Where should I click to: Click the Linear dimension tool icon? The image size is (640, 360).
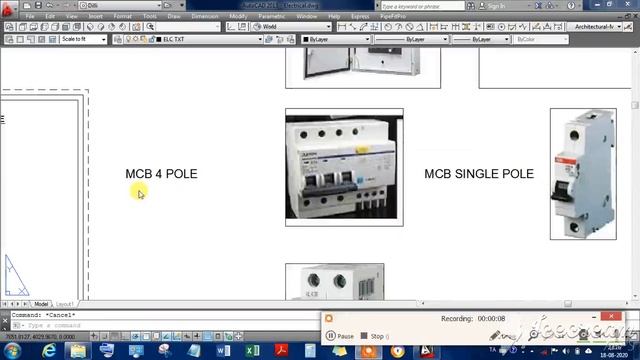[342, 27]
